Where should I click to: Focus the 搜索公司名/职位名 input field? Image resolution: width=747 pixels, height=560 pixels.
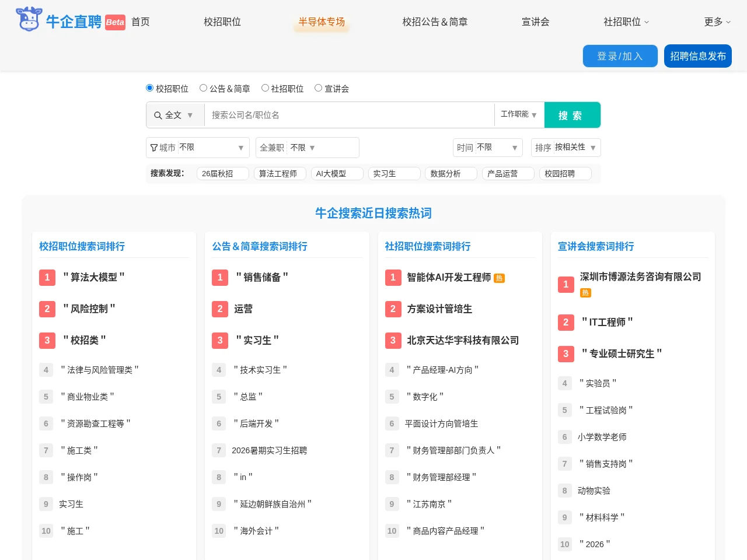tap(349, 115)
